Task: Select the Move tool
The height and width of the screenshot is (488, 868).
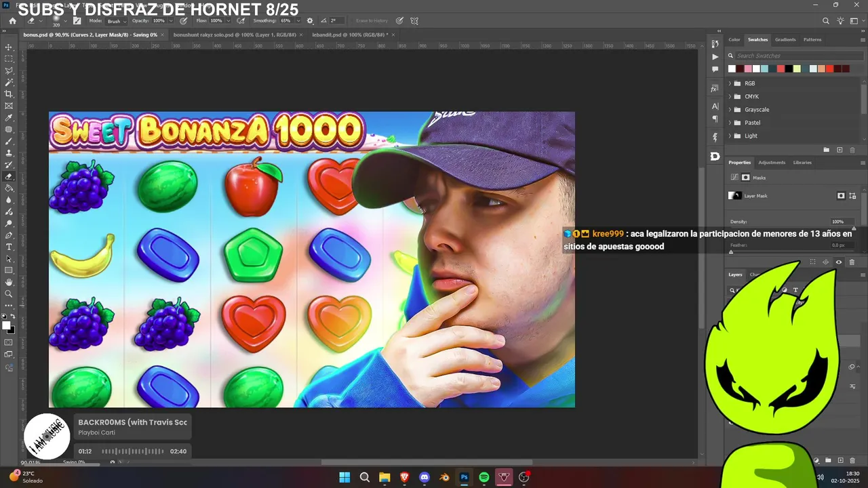Action: pos(9,47)
